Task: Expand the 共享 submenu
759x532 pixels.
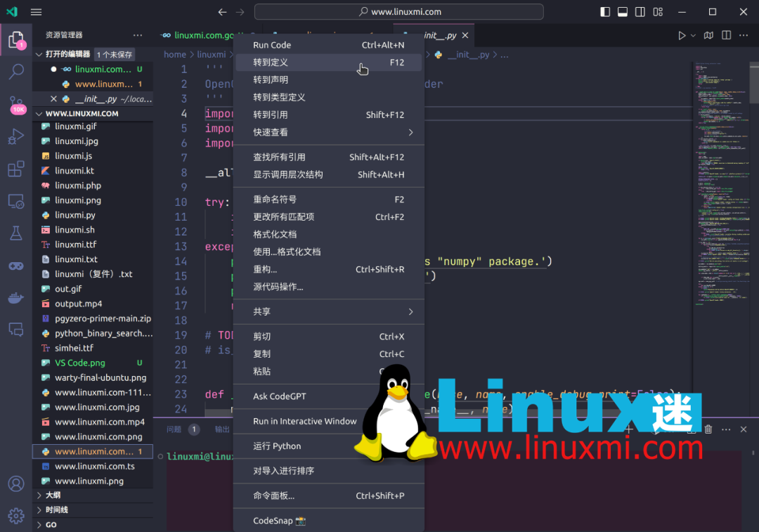Action: 329,312
